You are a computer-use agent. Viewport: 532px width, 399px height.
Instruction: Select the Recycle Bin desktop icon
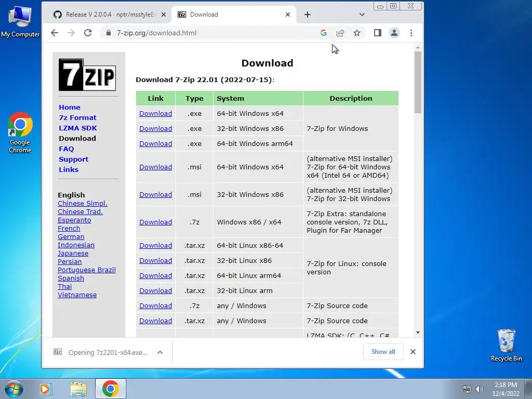[x=506, y=345]
